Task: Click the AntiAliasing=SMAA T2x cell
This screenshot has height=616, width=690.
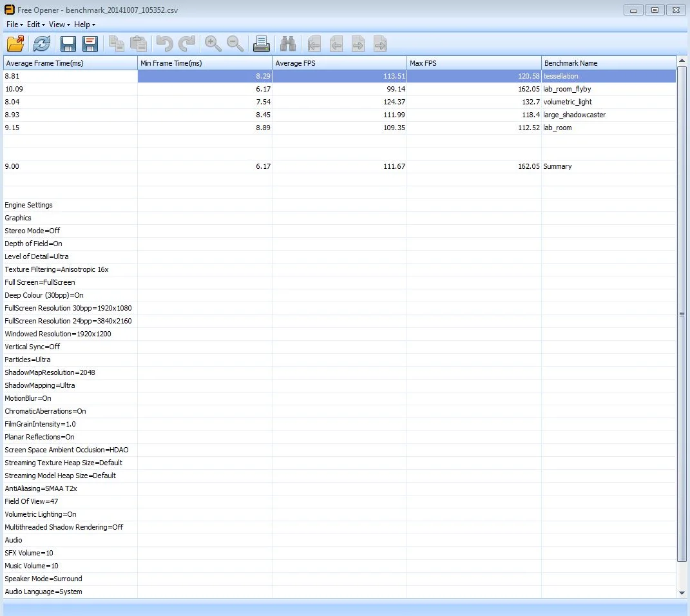Action: pyautogui.click(x=70, y=488)
